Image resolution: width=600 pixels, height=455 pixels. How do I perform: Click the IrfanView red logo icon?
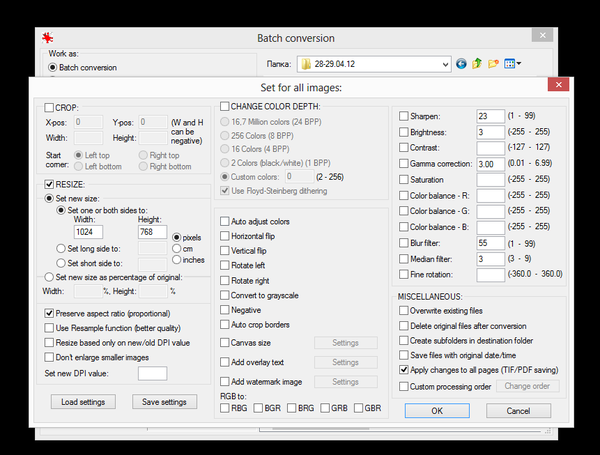click(47, 38)
